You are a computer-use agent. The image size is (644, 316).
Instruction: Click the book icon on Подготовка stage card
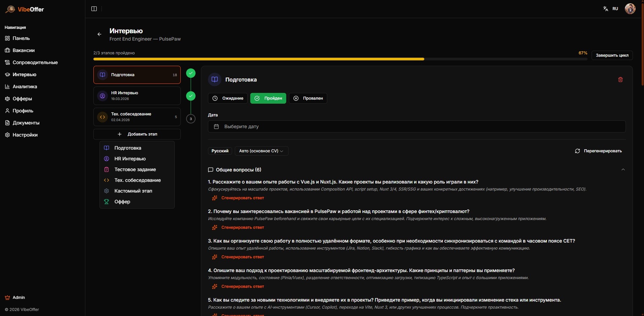tap(102, 75)
